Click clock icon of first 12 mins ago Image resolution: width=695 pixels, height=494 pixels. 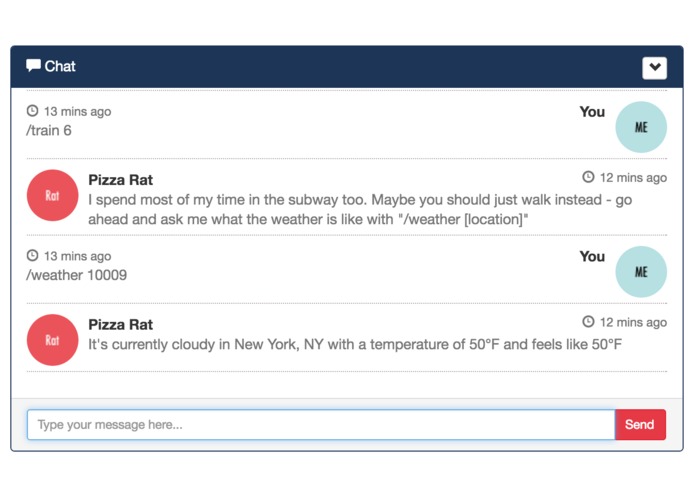[x=588, y=177]
